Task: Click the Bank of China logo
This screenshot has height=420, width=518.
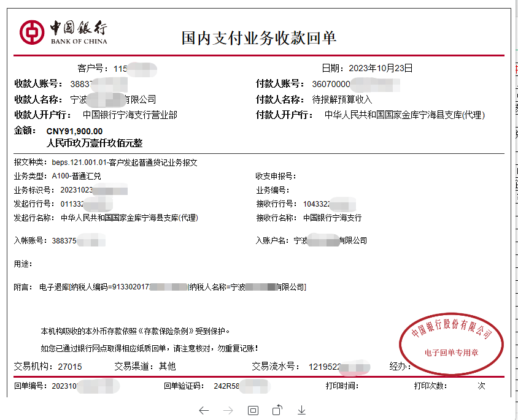Action: [63, 32]
